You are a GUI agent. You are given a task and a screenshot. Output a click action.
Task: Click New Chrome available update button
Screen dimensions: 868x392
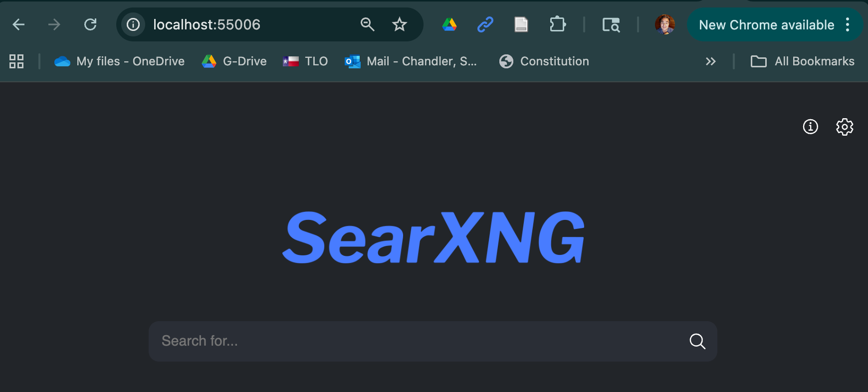click(767, 25)
